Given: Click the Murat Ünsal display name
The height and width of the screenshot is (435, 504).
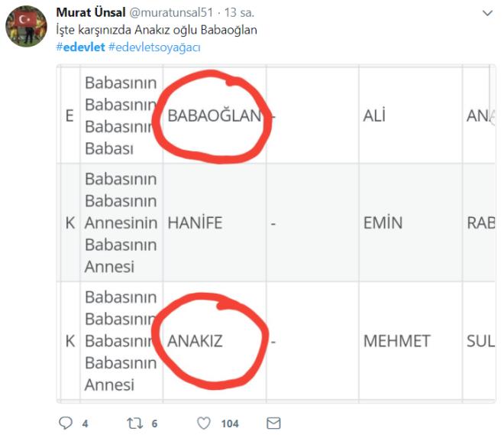Looking at the screenshot, I should coord(89,14).
